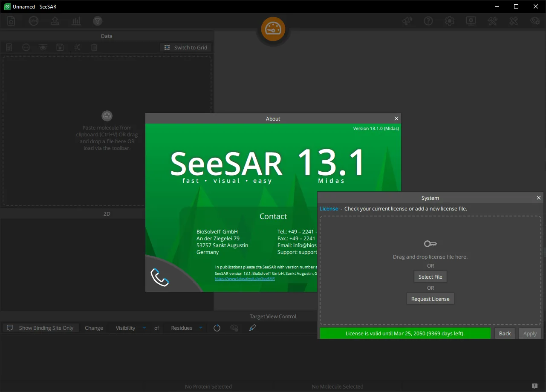Click the filter funnel toolbar icon
This screenshot has height=392, width=546.
point(98,21)
